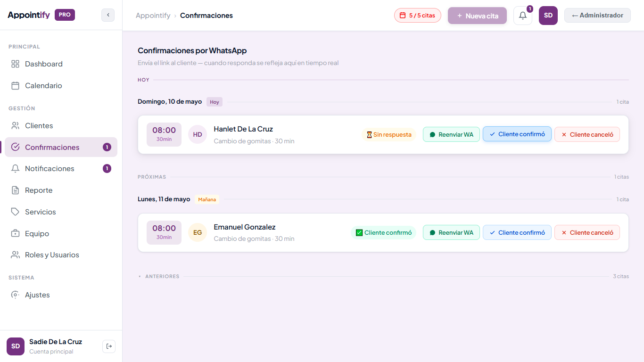Click the SD avatar in the top bar
644x362 pixels.
click(548, 16)
